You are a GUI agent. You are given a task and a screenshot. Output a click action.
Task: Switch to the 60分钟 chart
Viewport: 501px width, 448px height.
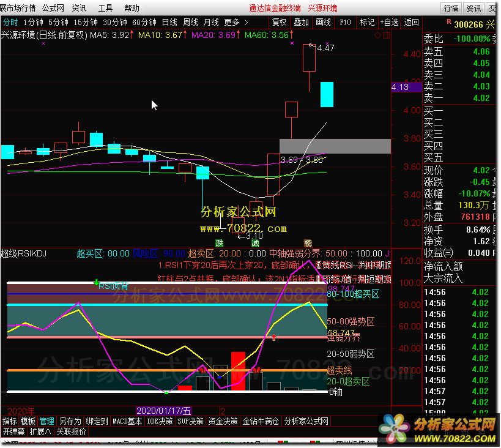click(x=144, y=23)
